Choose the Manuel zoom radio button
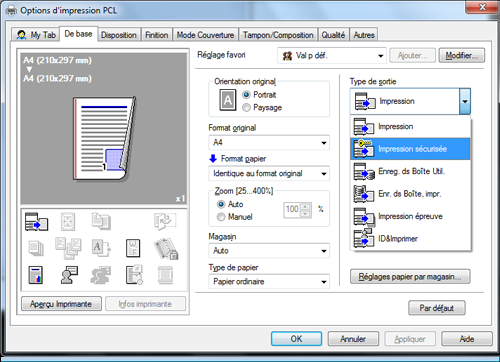 click(221, 217)
